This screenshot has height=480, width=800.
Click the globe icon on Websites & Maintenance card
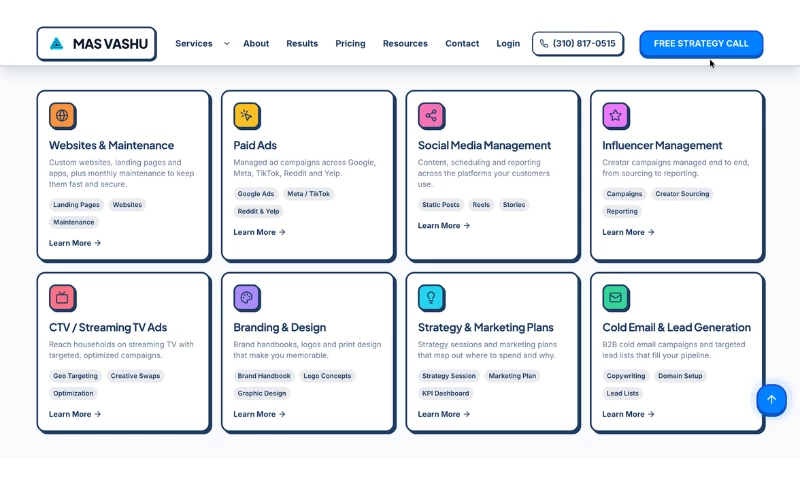click(x=62, y=115)
